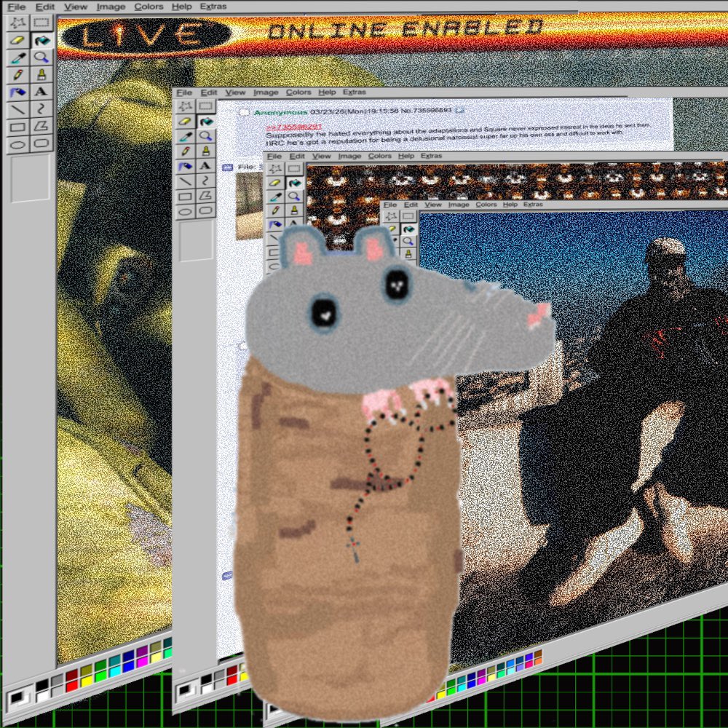
Task: Tick the checkbox beside Anonymous post header
Action: pyautogui.click(x=244, y=112)
